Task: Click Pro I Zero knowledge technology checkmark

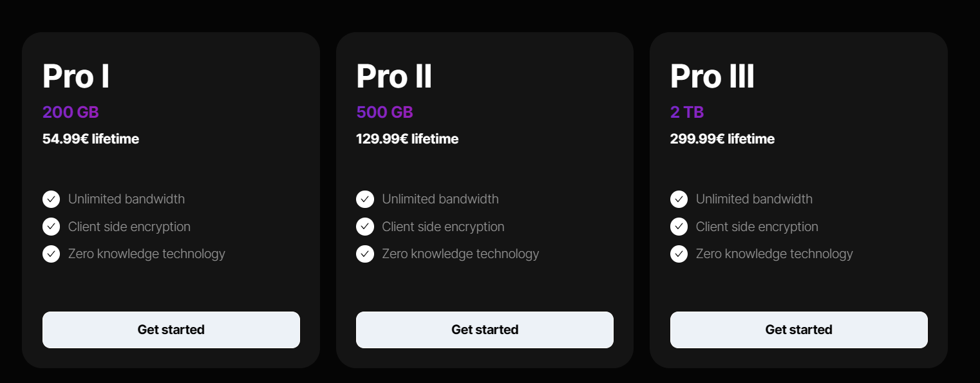Action: pyautogui.click(x=52, y=254)
